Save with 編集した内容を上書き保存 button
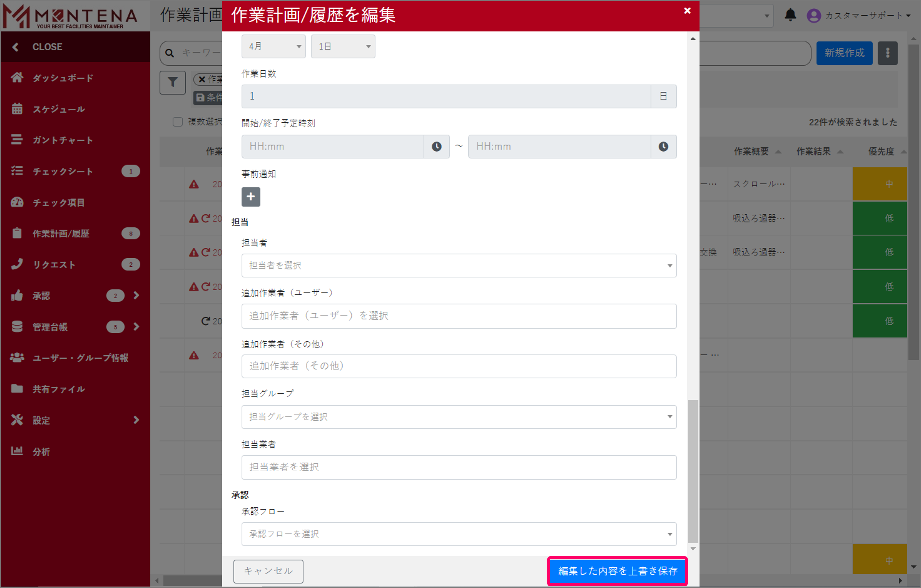The height and width of the screenshot is (588, 921). click(617, 571)
